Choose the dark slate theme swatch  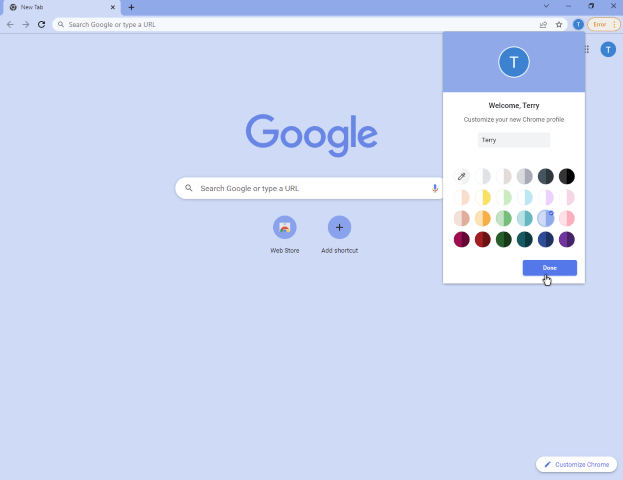tap(546, 176)
